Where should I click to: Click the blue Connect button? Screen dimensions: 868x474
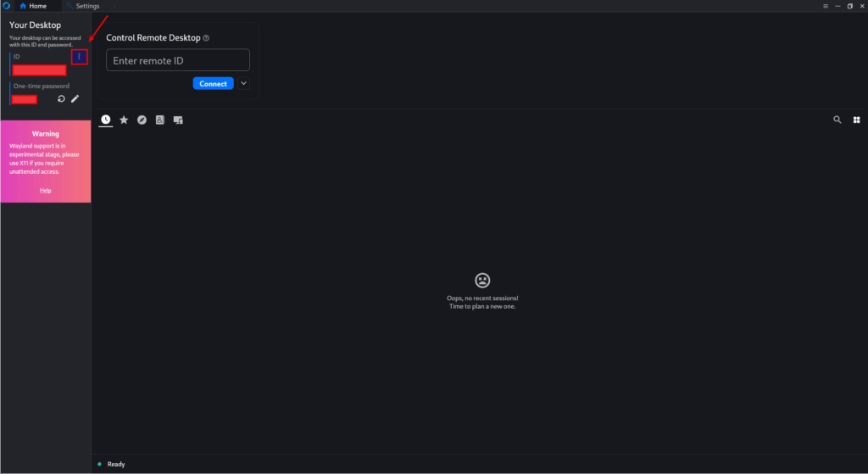(x=213, y=84)
